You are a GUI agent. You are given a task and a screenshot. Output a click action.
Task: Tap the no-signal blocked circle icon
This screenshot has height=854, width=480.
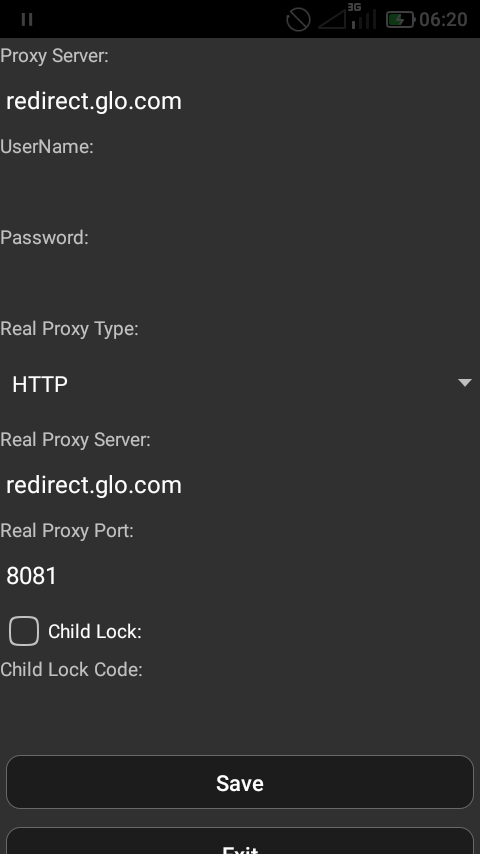pos(298,20)
